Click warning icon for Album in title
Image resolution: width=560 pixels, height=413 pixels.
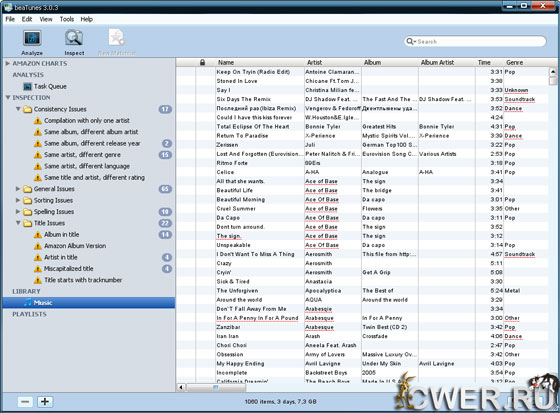[x=38, y=235]
